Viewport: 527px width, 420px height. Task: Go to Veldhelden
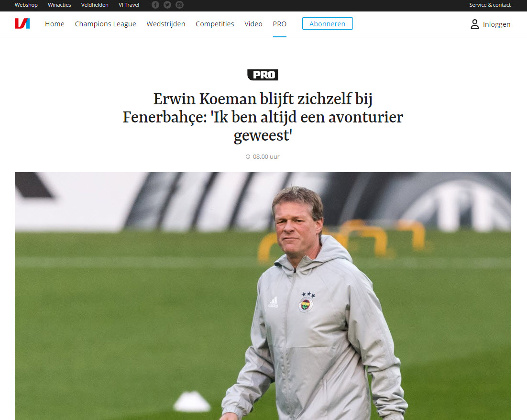tap(95, 5)
